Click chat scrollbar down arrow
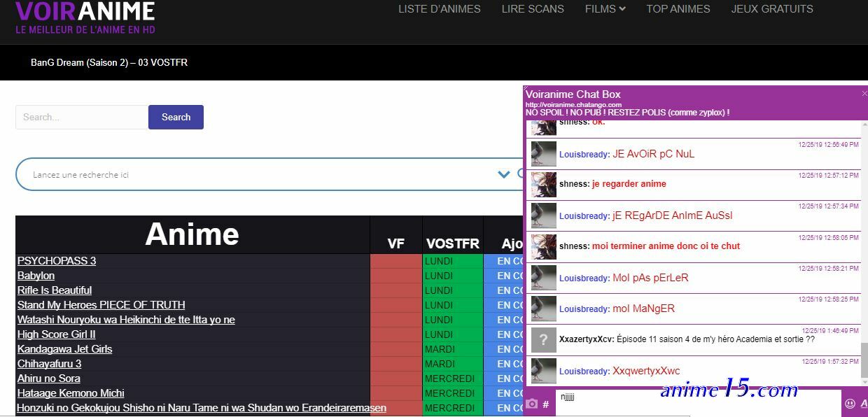The image size is (868, 417). (864, 383)
